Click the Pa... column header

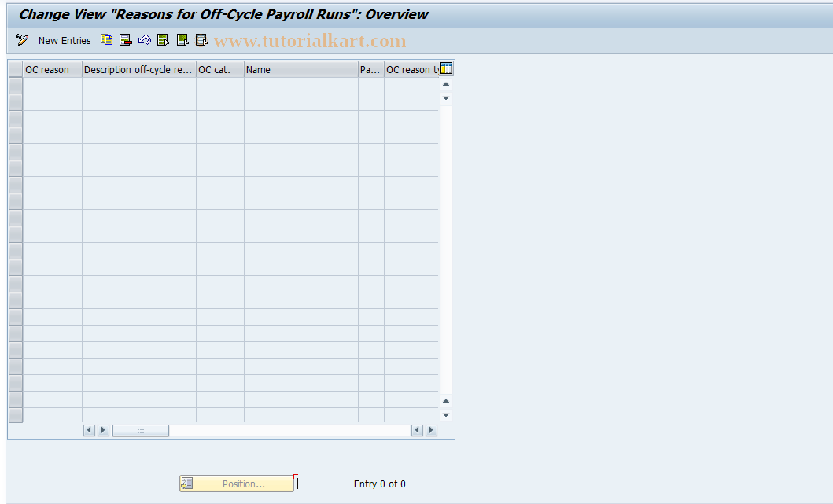pos(371,69)
